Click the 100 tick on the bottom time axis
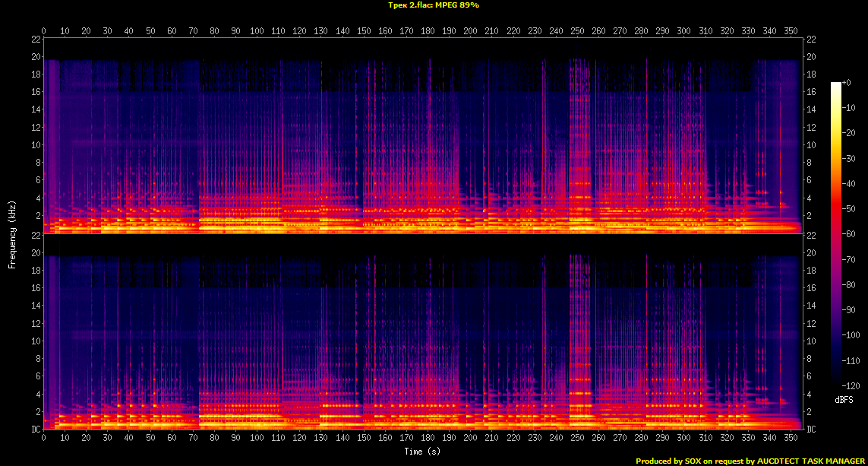The width and height of the screenshot is (868, 466). 257,439
